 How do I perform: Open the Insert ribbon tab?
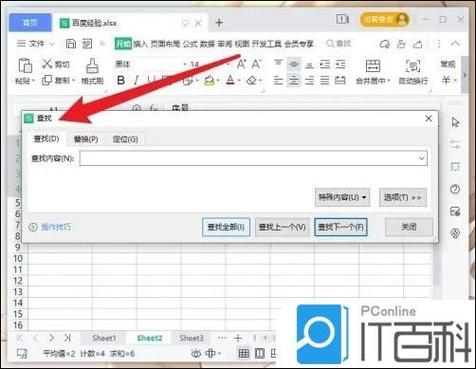point(140,44)
